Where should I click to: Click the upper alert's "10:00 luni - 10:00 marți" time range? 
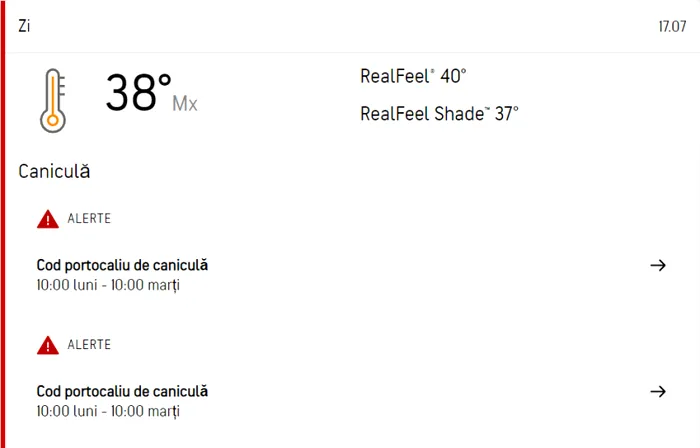coord(108,285)
